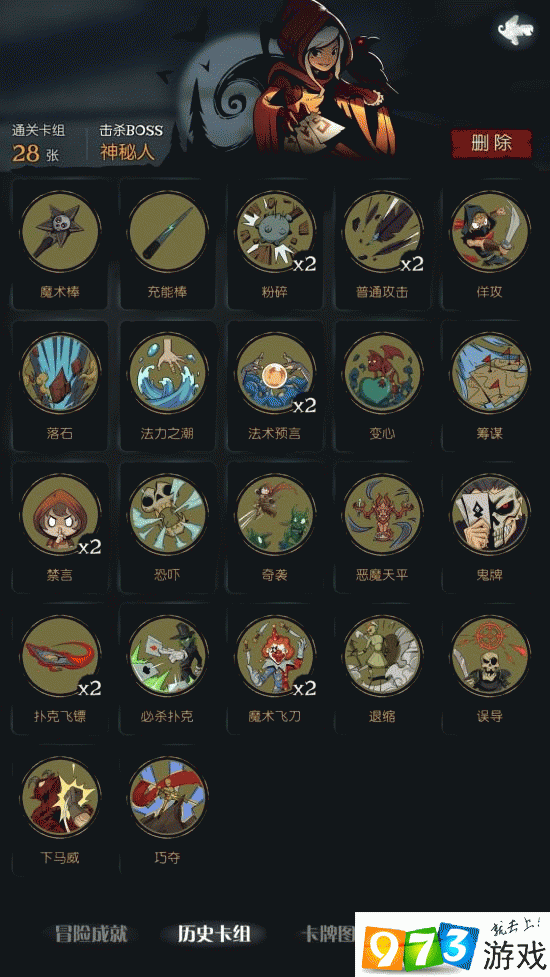Choose the 下马威 card icon
This screenshot has height=977, width=550.
[60, 798]
